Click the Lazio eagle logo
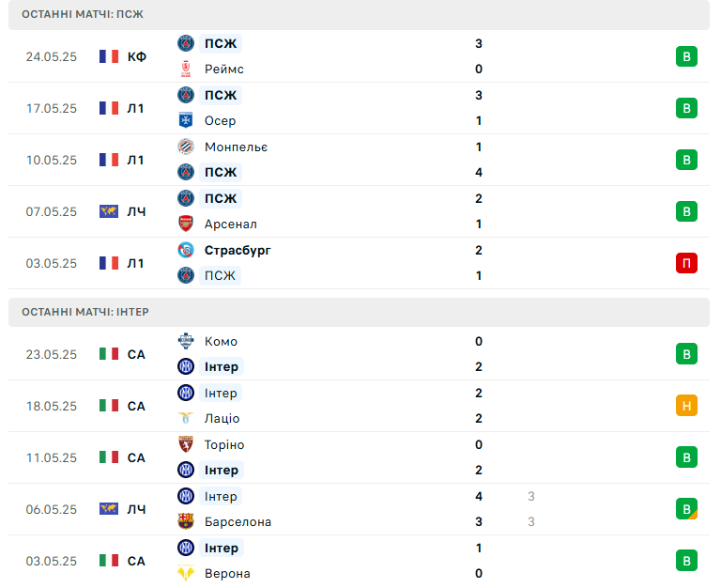721x588 pixels. click(186, 418)
